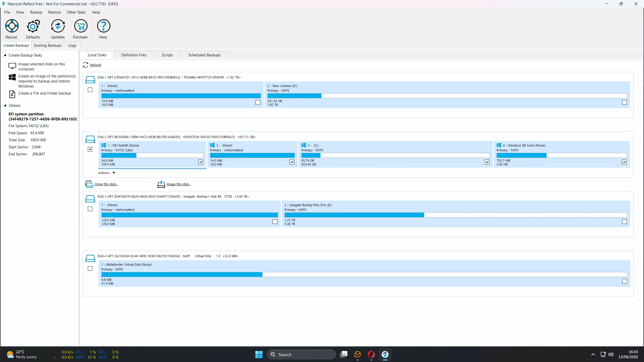The width and height of the screenshot is (644, 362).
Task: Open Task View from taskbar
Action: click(344, 354)
